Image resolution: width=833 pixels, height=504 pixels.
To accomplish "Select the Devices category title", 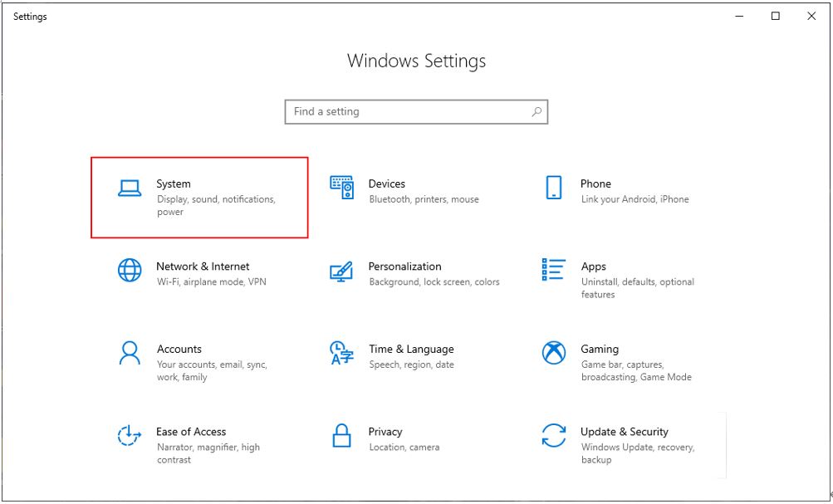I will pos(387,183).
